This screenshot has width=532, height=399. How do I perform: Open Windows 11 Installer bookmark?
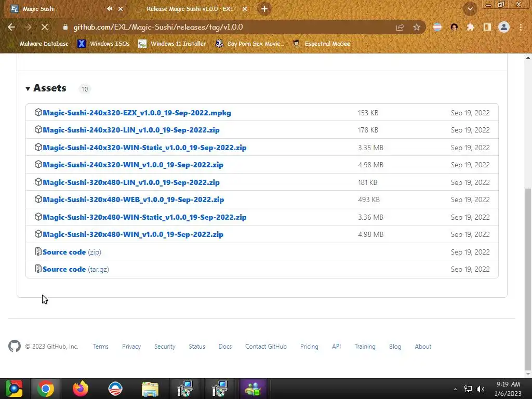(172, 44)
